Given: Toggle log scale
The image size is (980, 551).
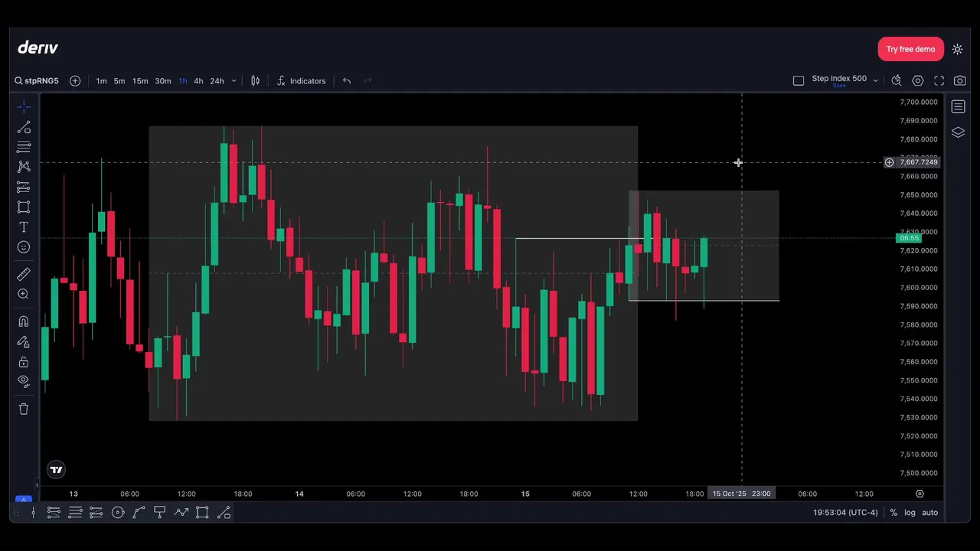Looking at the screenshot, I should pos(910,513).
